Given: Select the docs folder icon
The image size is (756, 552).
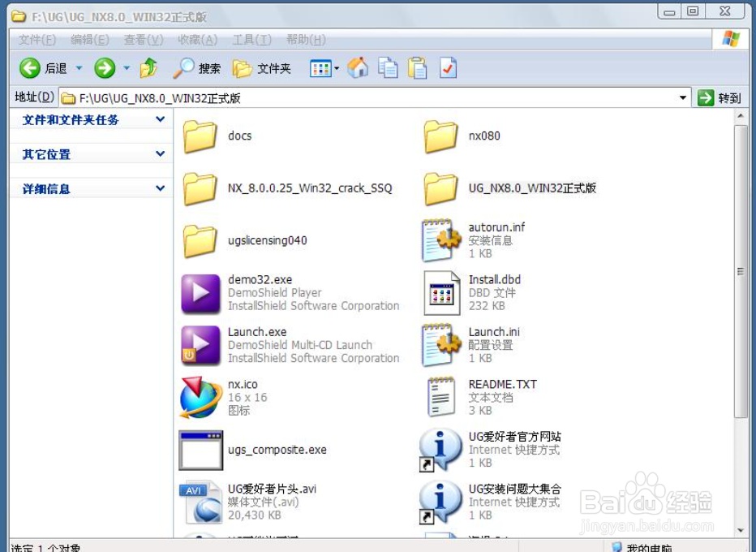Looking at the screenshot, I should [x=200, y=136].
